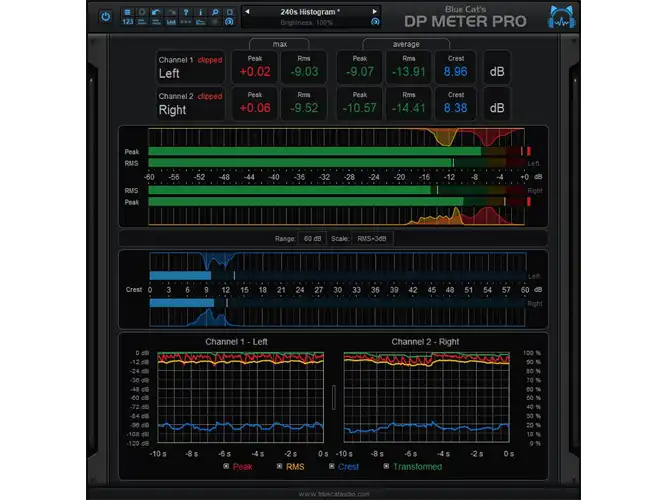This screenshot has height=500, width=667.
Task: Click Right average Rms value -14.41
Action: 408,108
